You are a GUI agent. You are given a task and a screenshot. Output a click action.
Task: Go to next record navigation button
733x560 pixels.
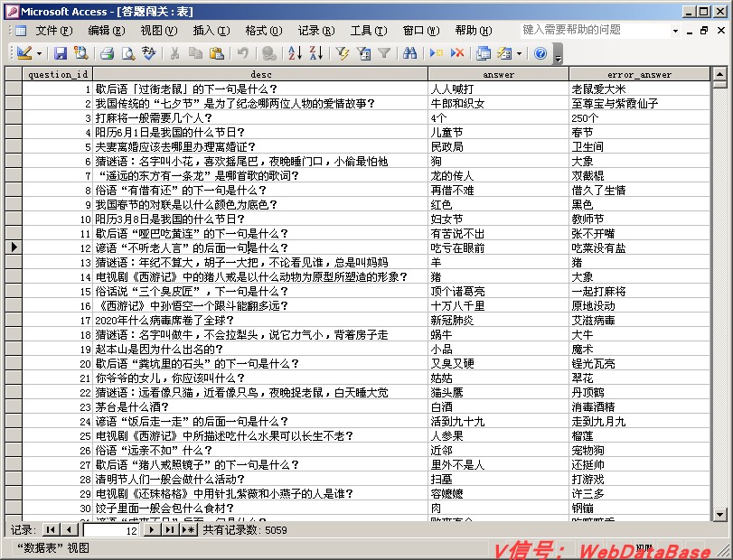tap(152, 529)
